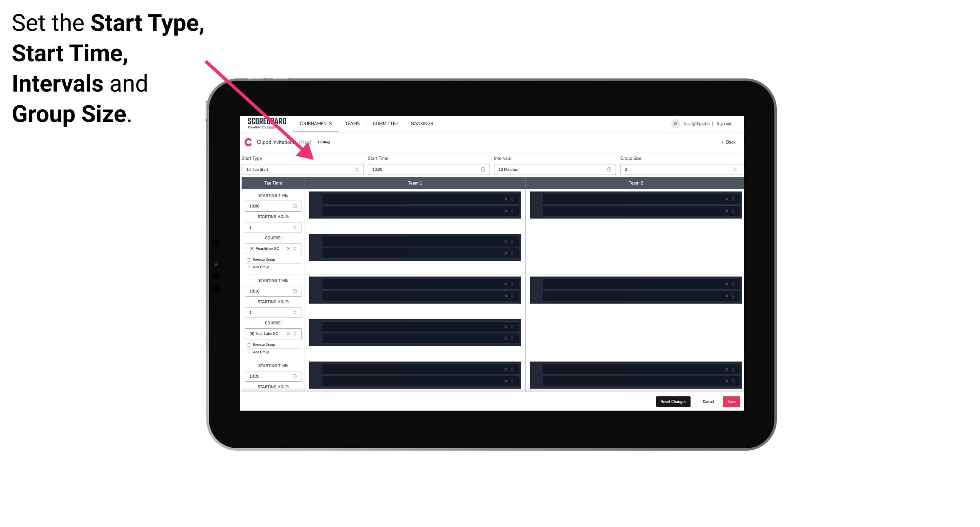Screen dimensions: 980x527
Task: Switch to the TOURNAMENTS tab
Action: click(316, 123)
